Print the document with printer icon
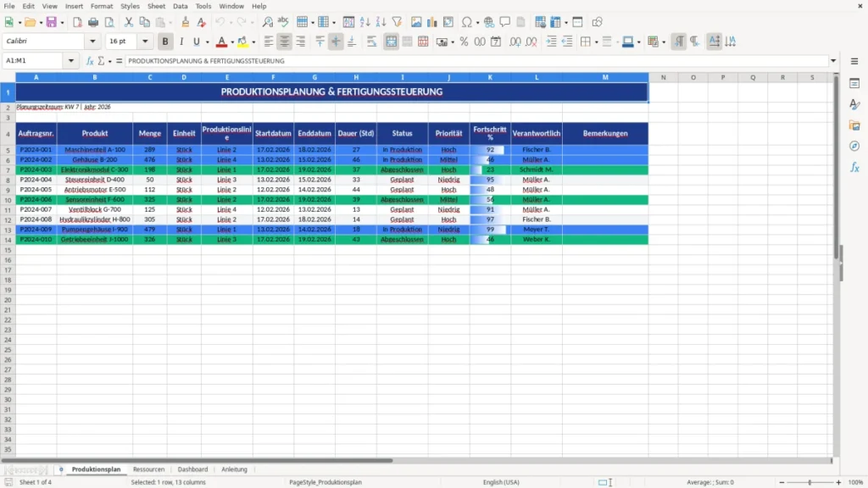This screenshot has width=868, height=488. 93,22
